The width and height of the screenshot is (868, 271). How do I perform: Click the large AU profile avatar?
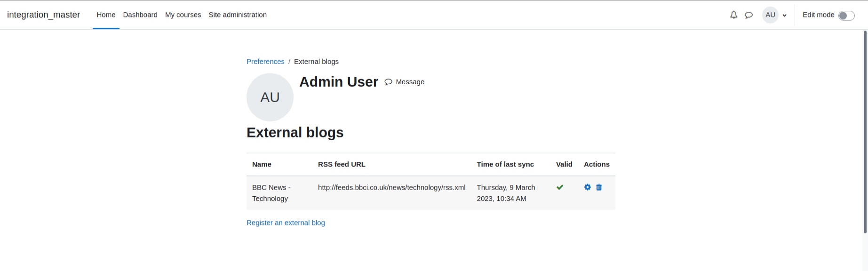coord(270,97)
